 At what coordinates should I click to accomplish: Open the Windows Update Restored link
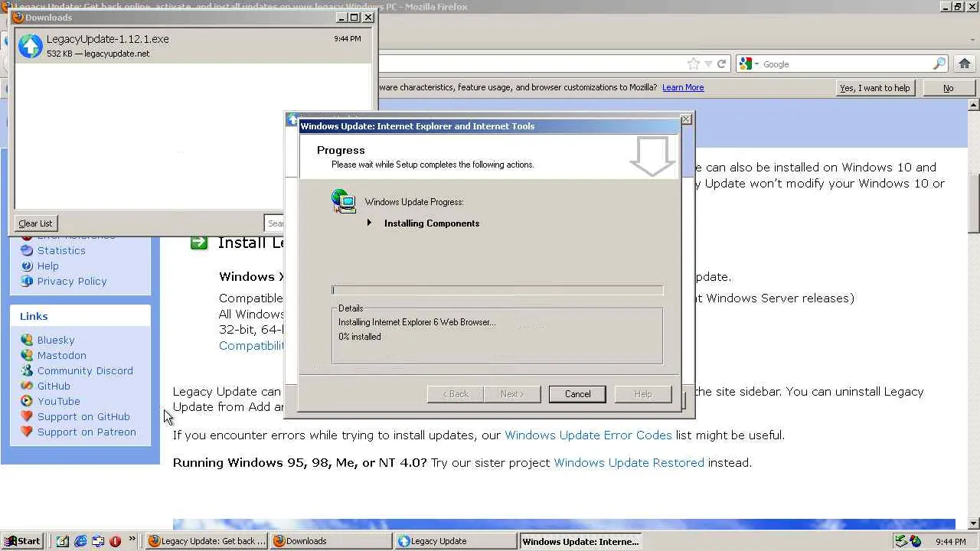point(629,462)
